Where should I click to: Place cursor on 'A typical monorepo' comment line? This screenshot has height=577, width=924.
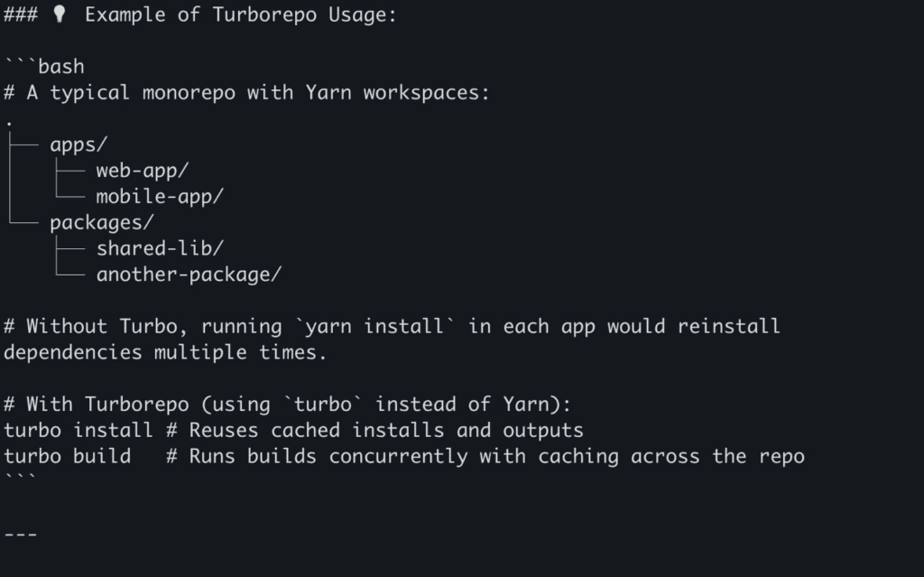pos(246,93)
